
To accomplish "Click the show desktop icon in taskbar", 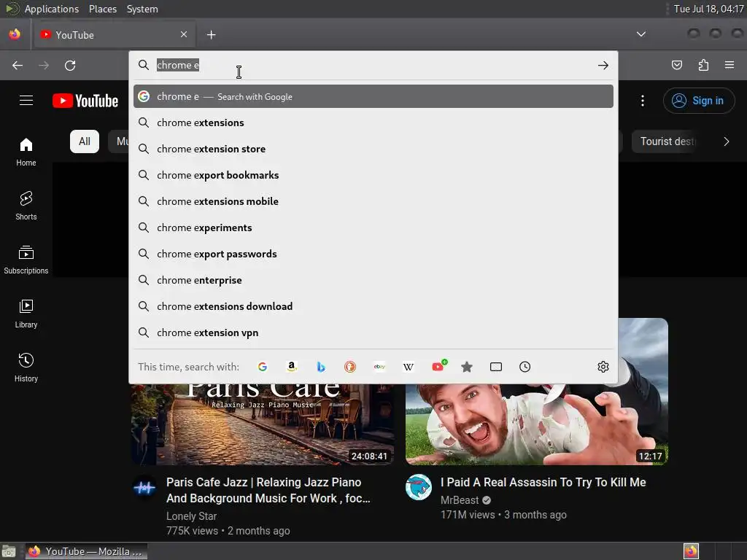I will (9, 552).
